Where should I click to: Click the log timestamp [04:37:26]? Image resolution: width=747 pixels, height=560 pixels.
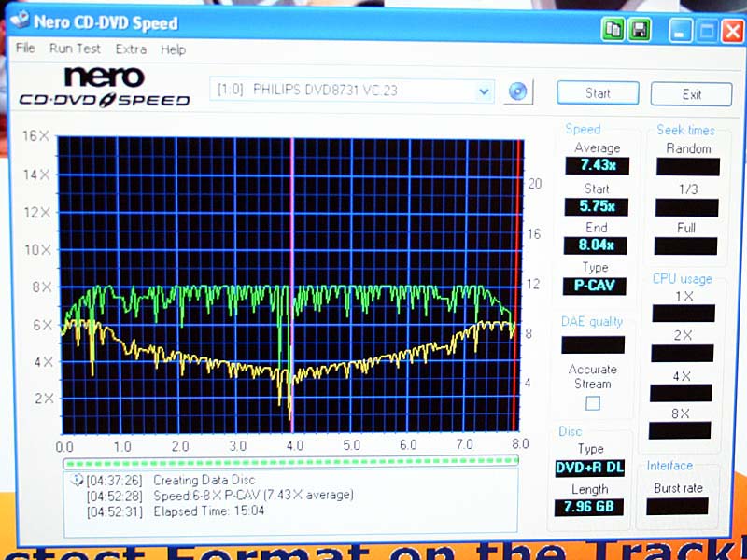pyautogui.click(x=114, y=480)
